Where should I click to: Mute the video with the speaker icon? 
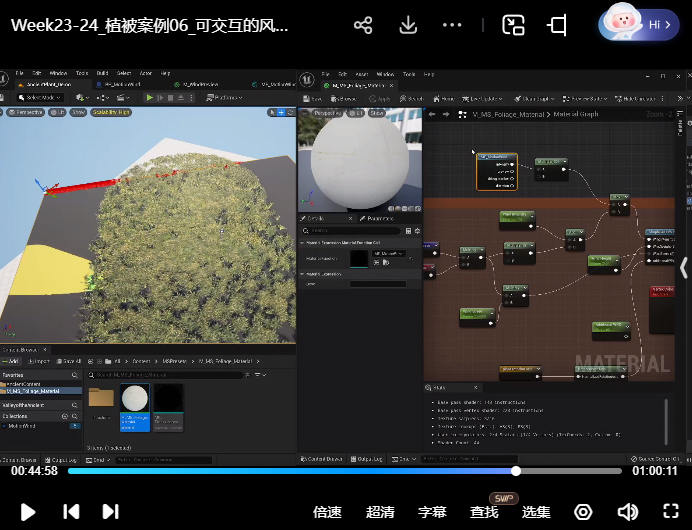tap(627, 512)
